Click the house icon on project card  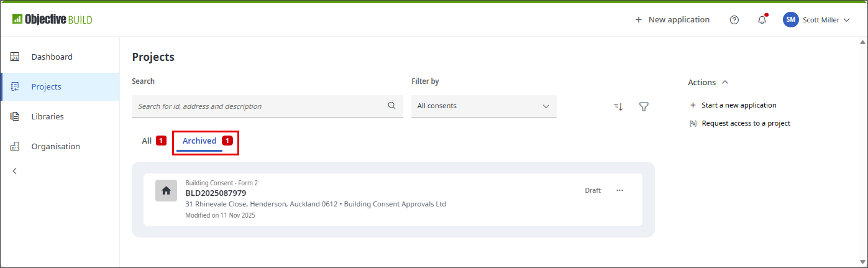166,191
